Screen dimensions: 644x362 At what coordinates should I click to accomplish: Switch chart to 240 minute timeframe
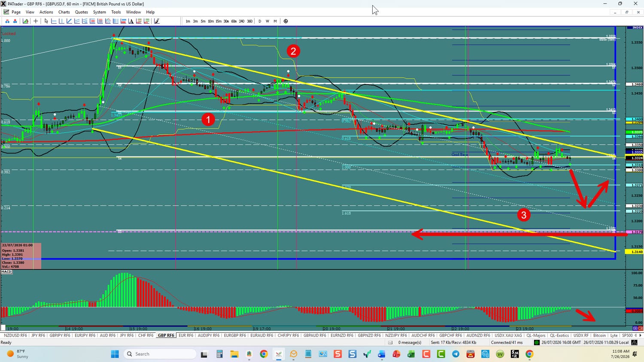[242, 21]
